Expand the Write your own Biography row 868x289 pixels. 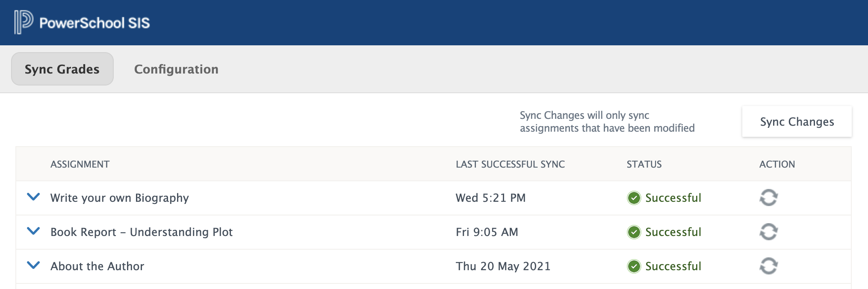tap(33, 197)
